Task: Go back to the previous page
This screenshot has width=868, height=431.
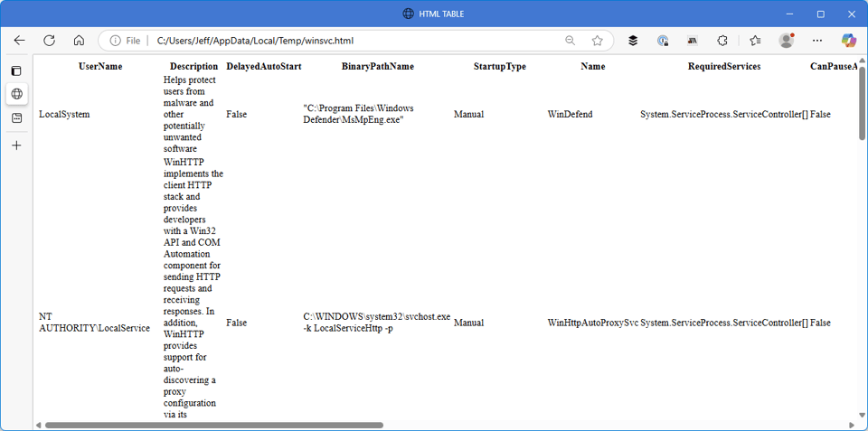Action: coord(19,41)
